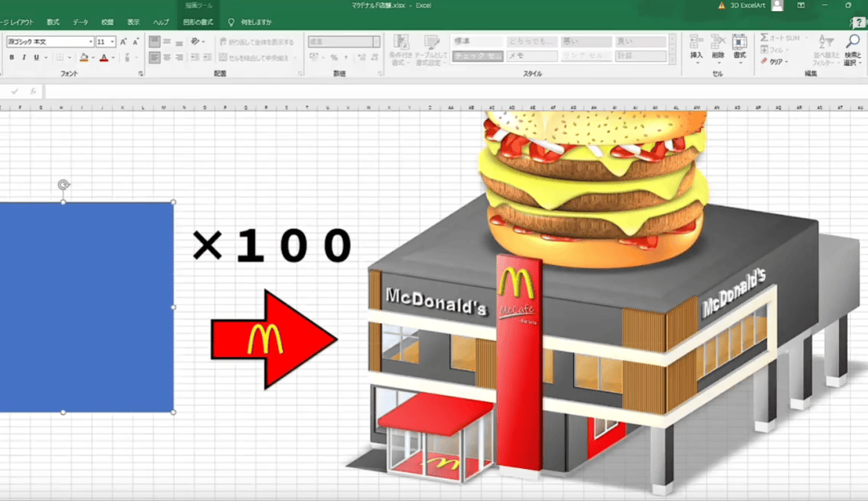Image resolution: width=868 pixels, height=501 pixels.
Task: Decrease decimal places
Action: [375, 58]
